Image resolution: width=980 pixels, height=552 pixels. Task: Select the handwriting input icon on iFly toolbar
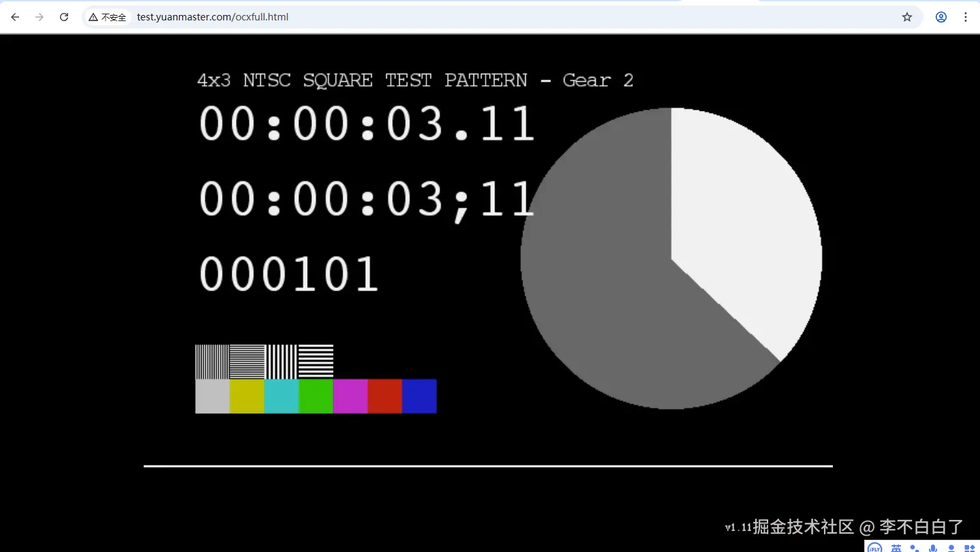pyautogui.click(x=915, y=548)
